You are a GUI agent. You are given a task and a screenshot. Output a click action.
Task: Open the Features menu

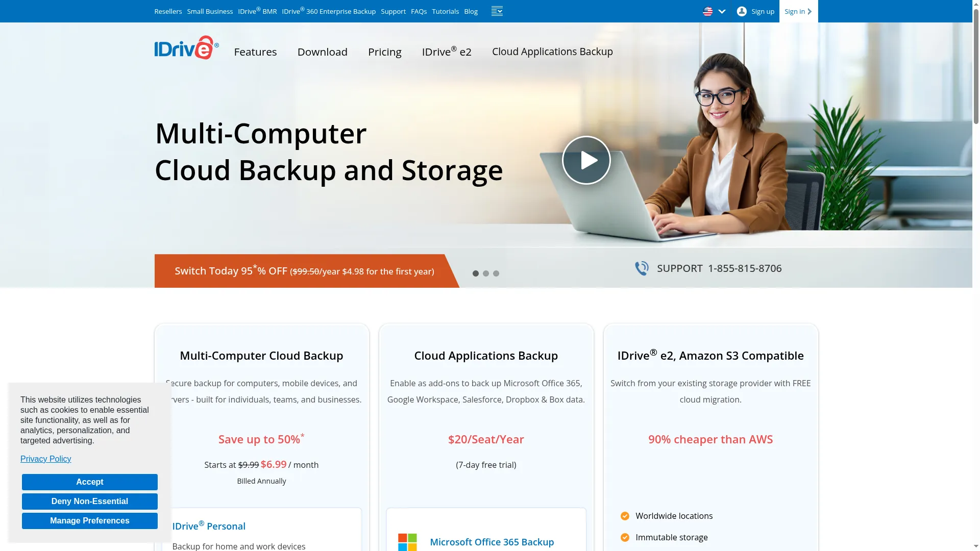point(255,52)
